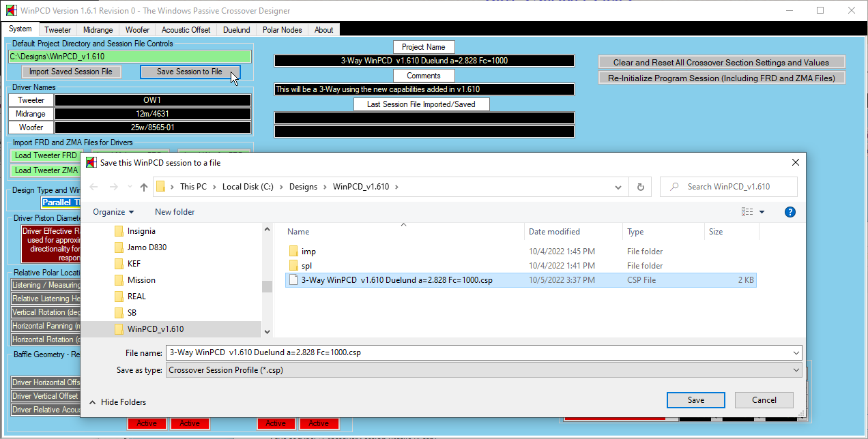This screenshot has height=439, width=868.
Task: Open the KEF folder in tree
Action: coord(134,264)
